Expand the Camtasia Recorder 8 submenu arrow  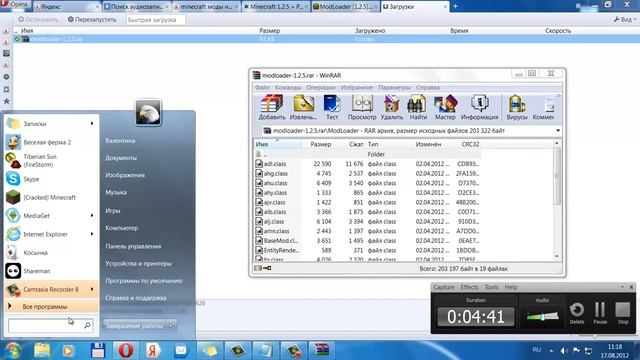[92, 289]
